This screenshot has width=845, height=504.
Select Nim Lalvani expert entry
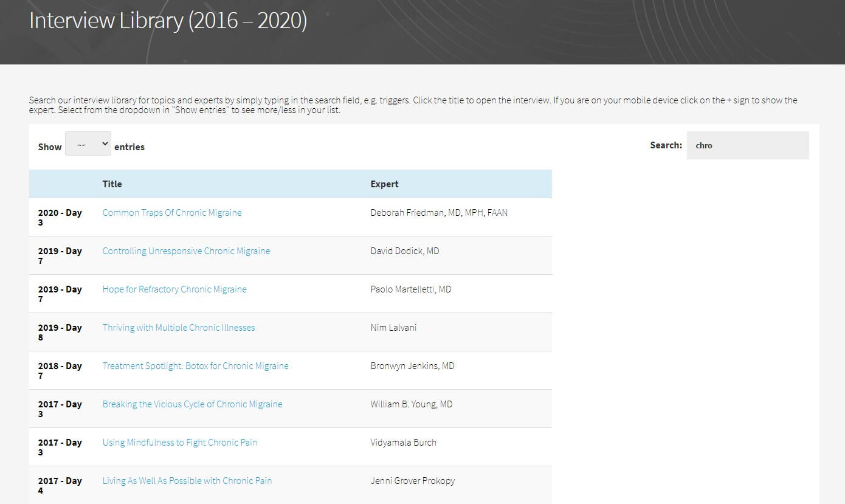click(x=393, y=327)
